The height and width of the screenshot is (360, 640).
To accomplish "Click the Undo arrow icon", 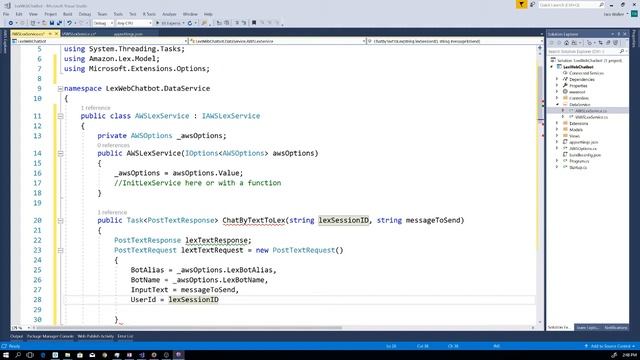I will pos(69,23).
